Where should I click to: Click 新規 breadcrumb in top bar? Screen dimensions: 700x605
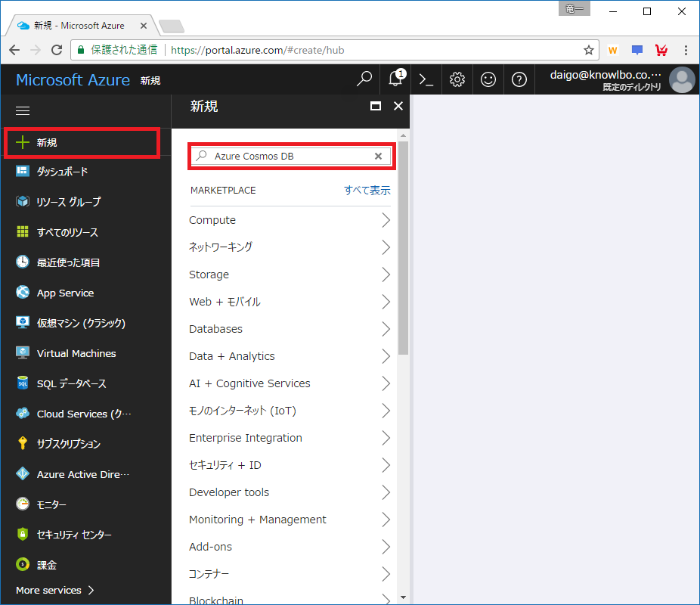point(150,81)
